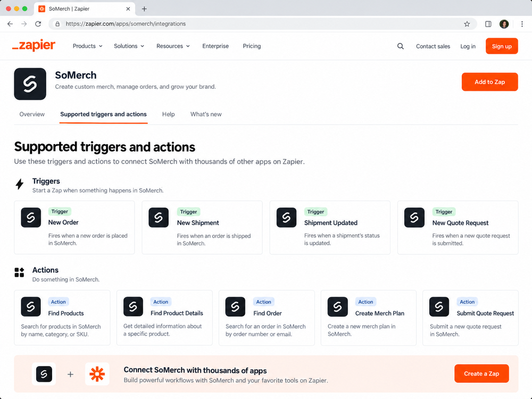Switch to the Overview tab
532x399 pixels.
32,114
